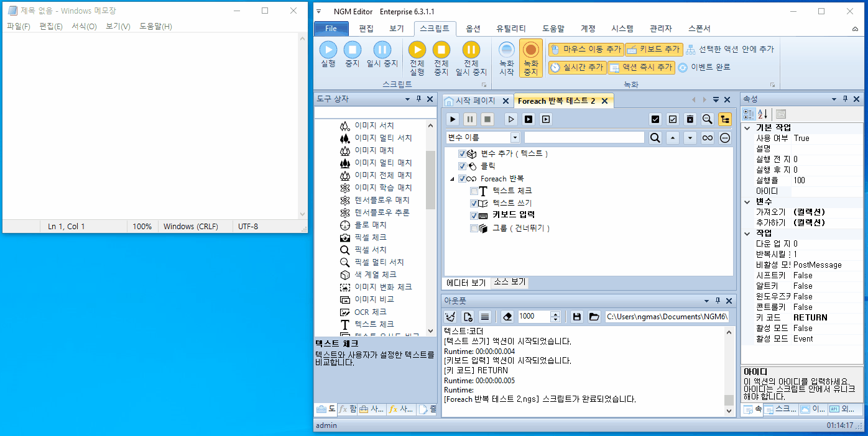Click the zoom-out magnifier icon in the editor toolbar
This screenshot has height=436, width=868.
(x=708, y=119)
